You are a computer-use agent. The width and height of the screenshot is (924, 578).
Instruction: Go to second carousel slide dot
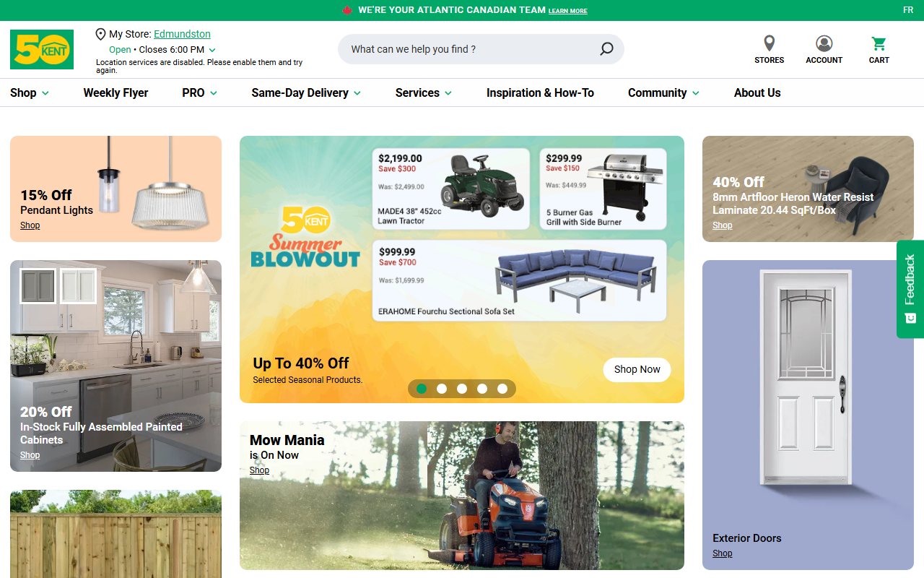pyautogui.click(x=442, y=389)
